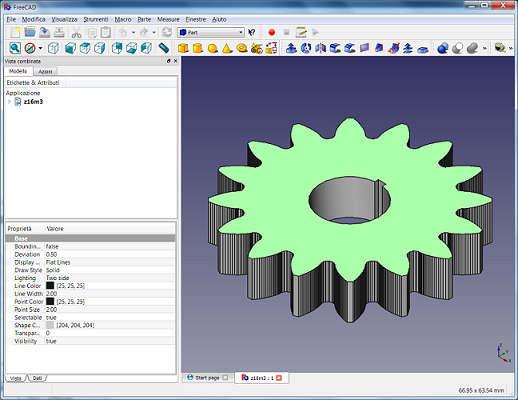Set the top view cube icon

(x=85, y=48)
